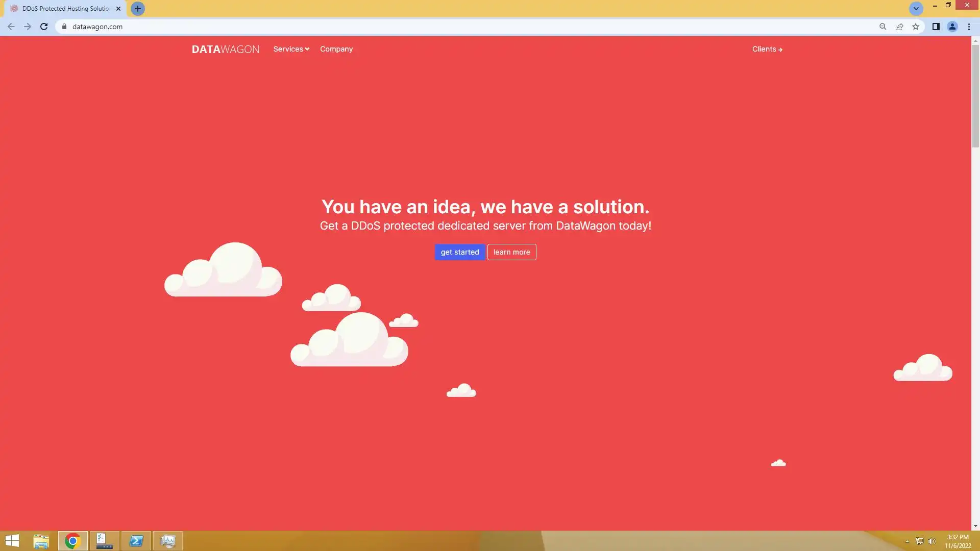
Task: Open a new tab with plus button
Action: (x=137, y=9)
